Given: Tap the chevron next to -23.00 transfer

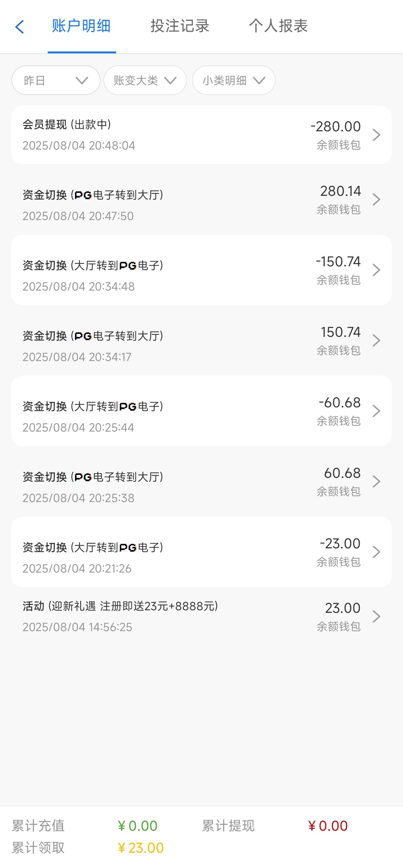Looking at the screenshot, I should point(376,552).
